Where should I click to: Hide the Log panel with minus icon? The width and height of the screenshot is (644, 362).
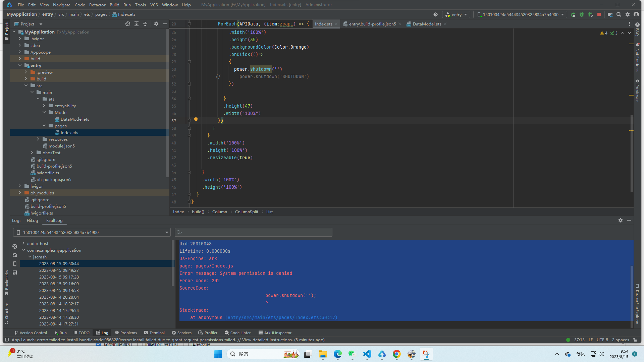click(629, 220)
